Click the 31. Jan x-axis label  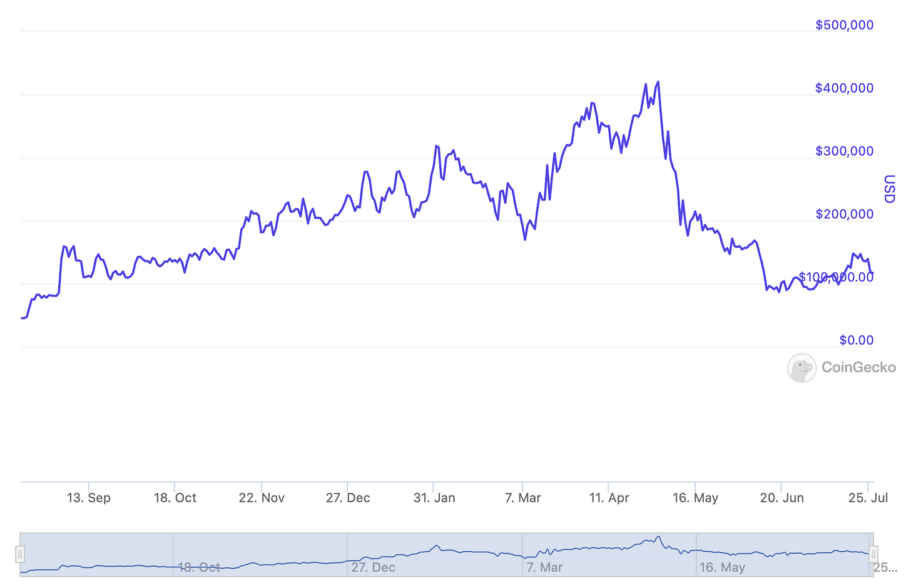(434, 498)
